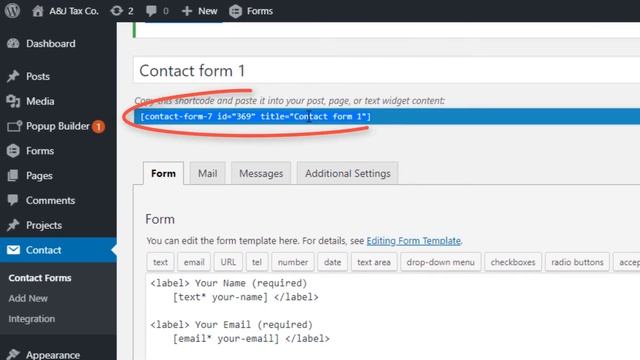The width and height of the screenshot is (640, 360).
Task: Insert a checkboxes tag
Action: (513, 262)
